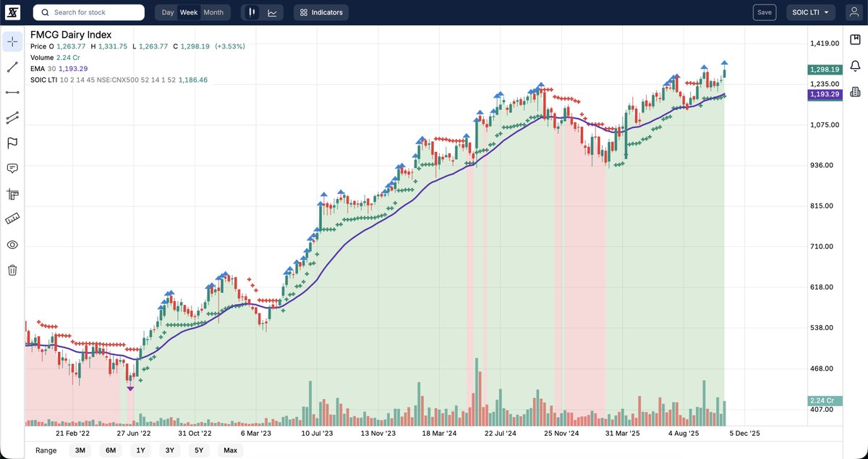Open the watchlist bookmark panel

[x=856, y=39]
